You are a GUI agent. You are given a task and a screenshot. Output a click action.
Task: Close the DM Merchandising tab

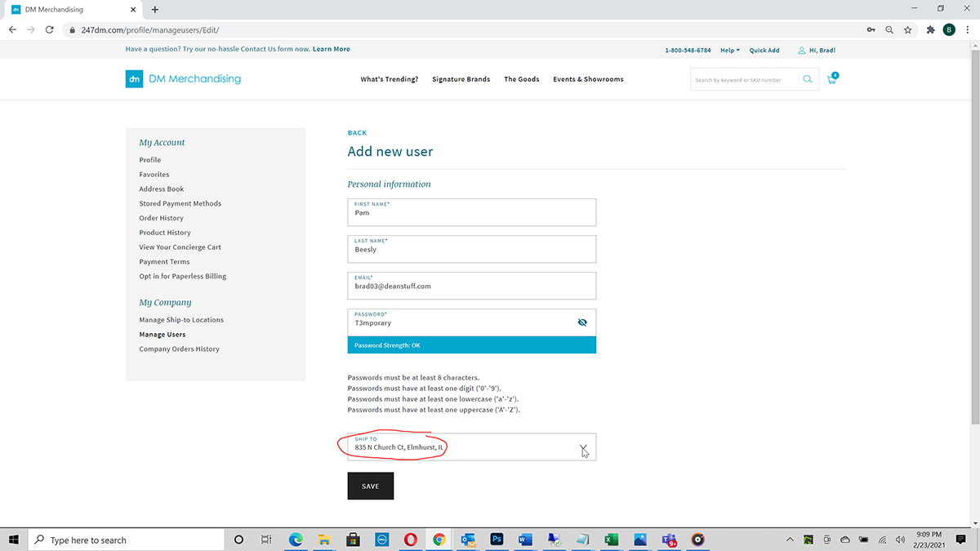coord(134,10)
